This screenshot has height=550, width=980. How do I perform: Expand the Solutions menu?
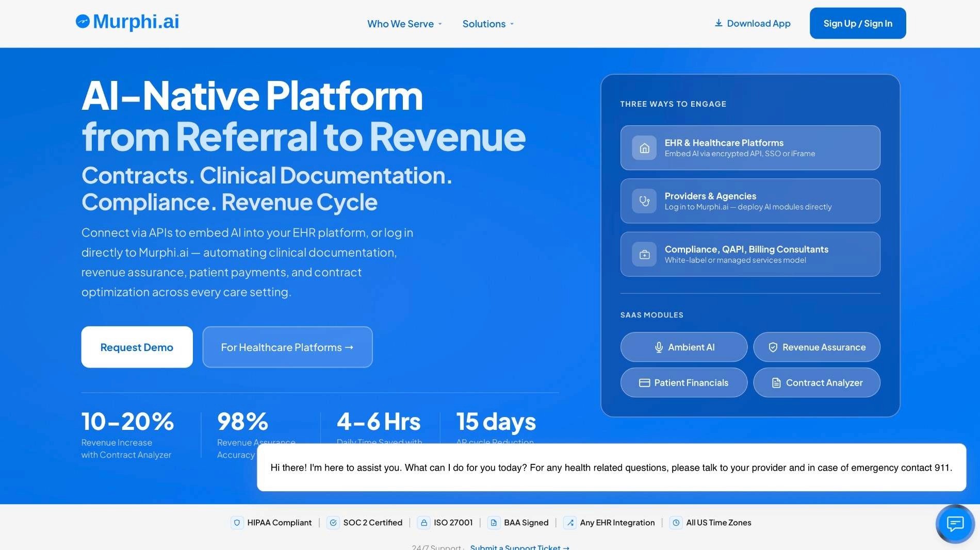pyautogui.click(x=488, y=24)
